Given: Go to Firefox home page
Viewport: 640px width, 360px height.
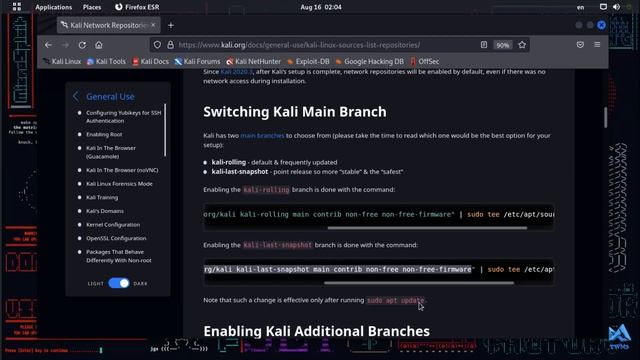Looking at the screenshot, I should (99, 45).
